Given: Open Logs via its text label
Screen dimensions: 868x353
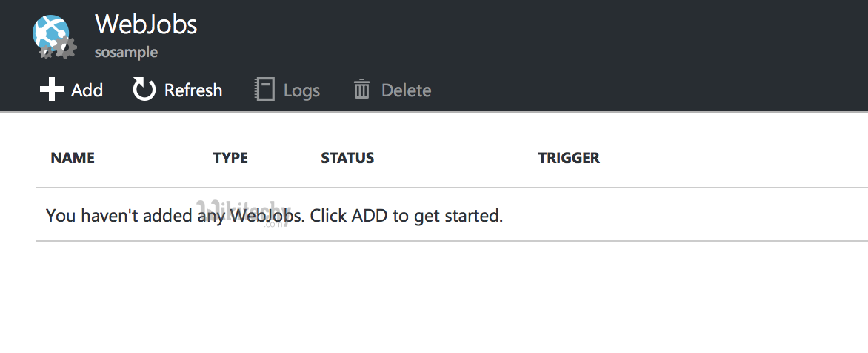Looking at the screenshot, I should coord(301,90).
